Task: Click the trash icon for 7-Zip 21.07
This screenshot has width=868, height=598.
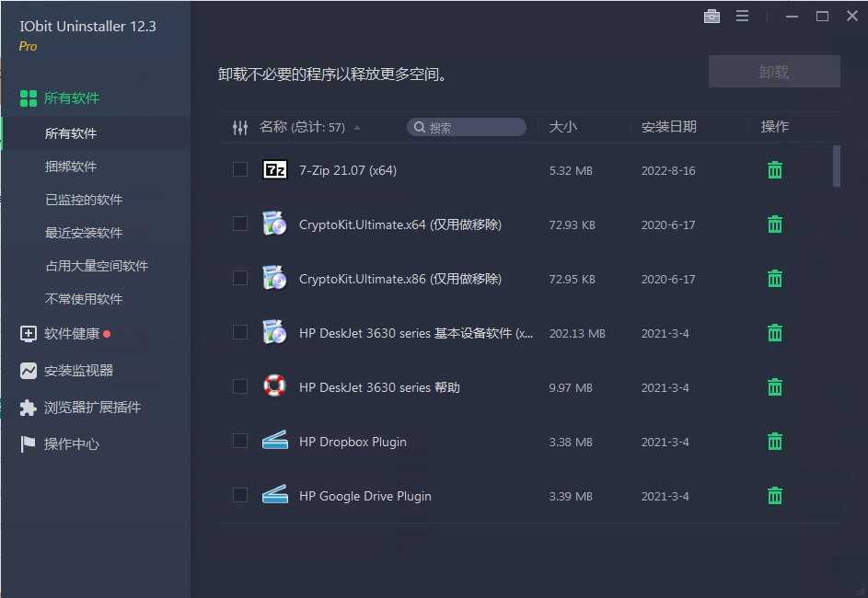Action: click(775, 170)
